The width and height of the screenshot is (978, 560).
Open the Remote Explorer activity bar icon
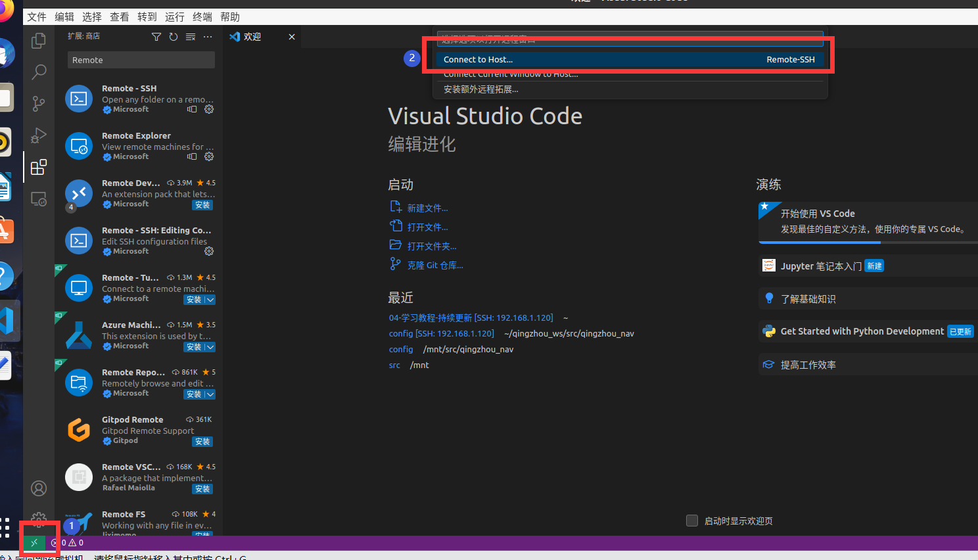pos(39,198)
